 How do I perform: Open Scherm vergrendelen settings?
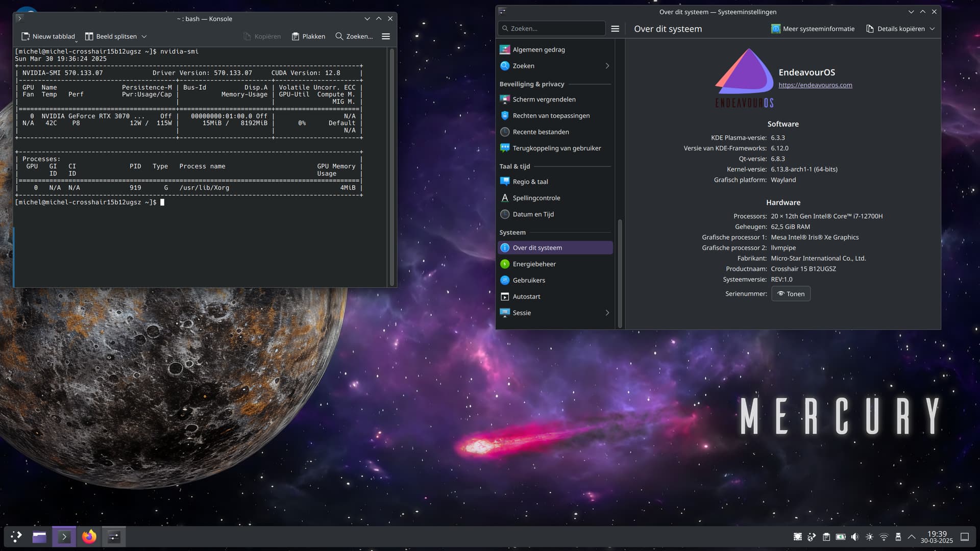coord(555,99)
